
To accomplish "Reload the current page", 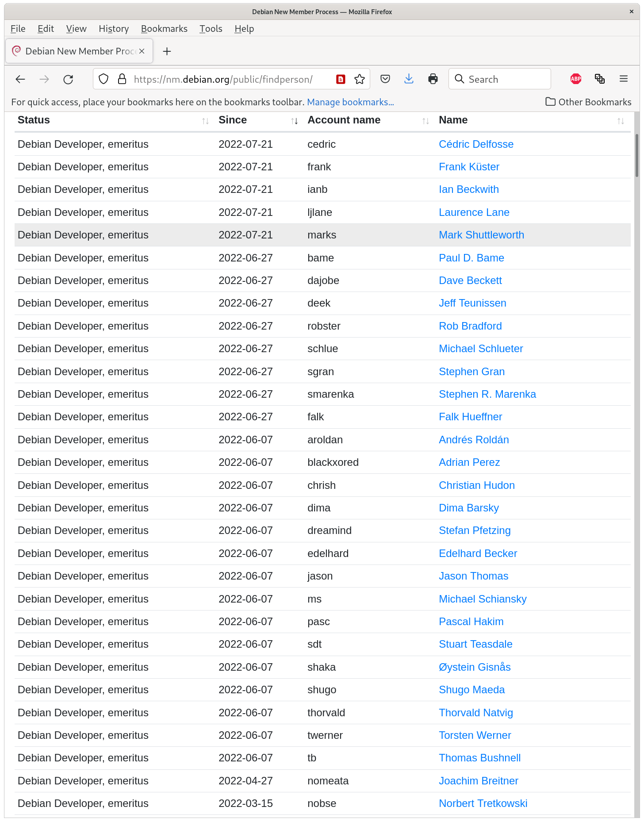I will coord(68,79).
